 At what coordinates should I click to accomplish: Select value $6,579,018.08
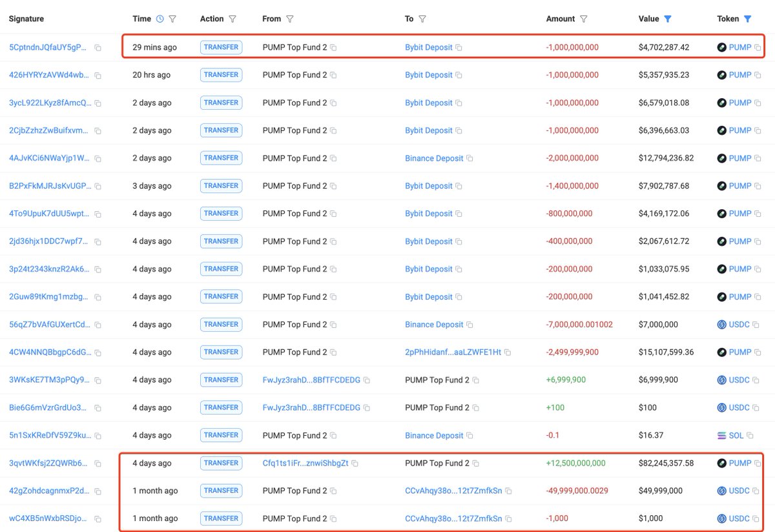pyautogui.click(x=664, y=103)
